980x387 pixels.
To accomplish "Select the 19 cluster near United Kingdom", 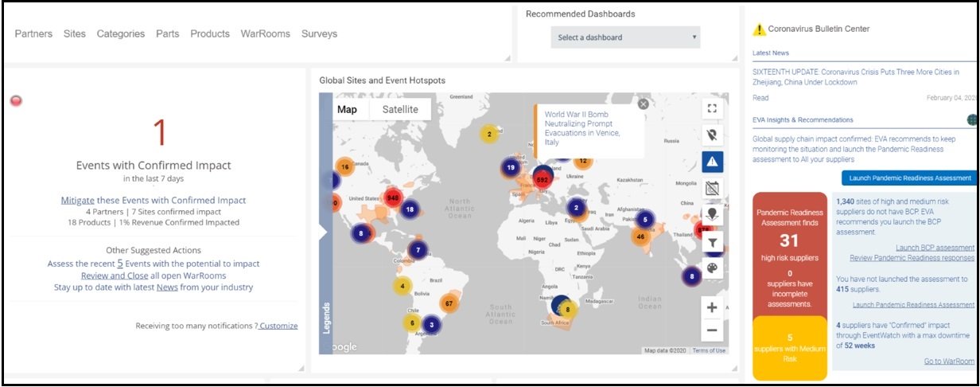I will click(511, 168).
